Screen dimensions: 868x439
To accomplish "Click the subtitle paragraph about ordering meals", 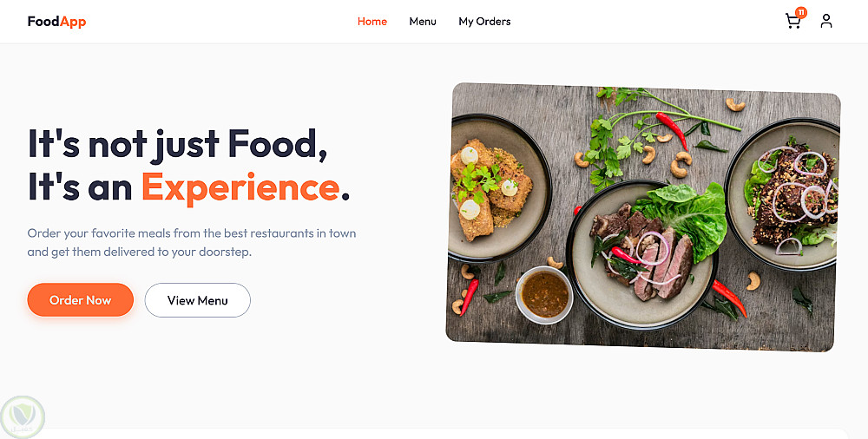I will click(x=192, y=242).
